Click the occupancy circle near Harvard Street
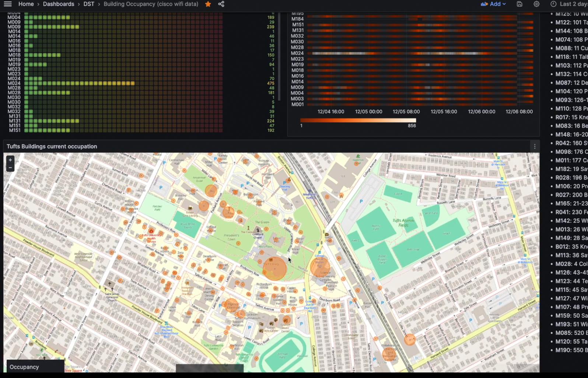 click(410, 339)
